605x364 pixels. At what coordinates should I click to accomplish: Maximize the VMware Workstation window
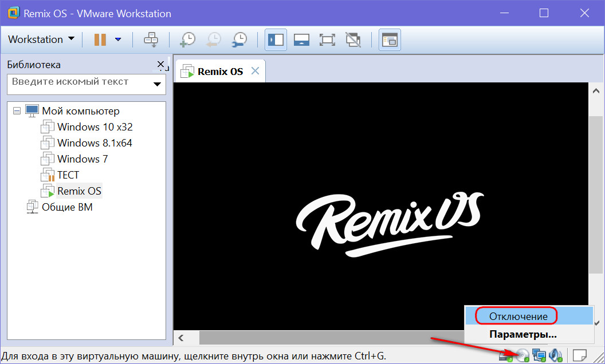point(544,13)
